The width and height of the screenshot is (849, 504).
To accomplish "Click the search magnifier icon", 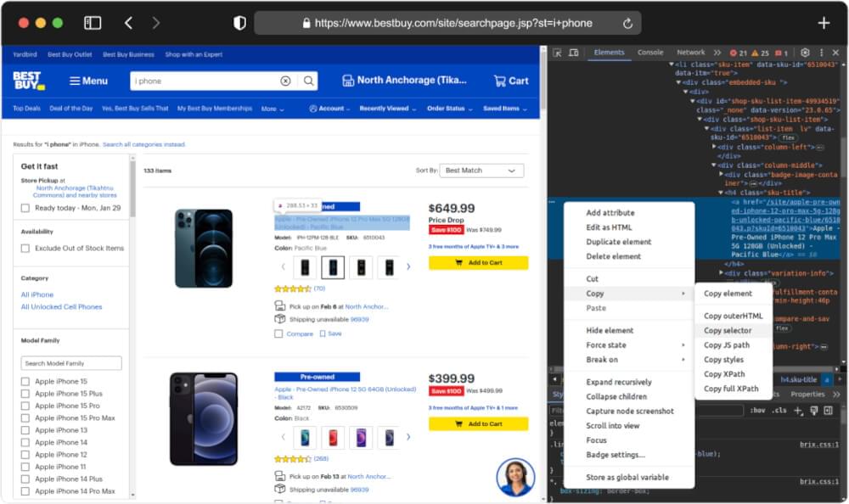I will [308, 81].
